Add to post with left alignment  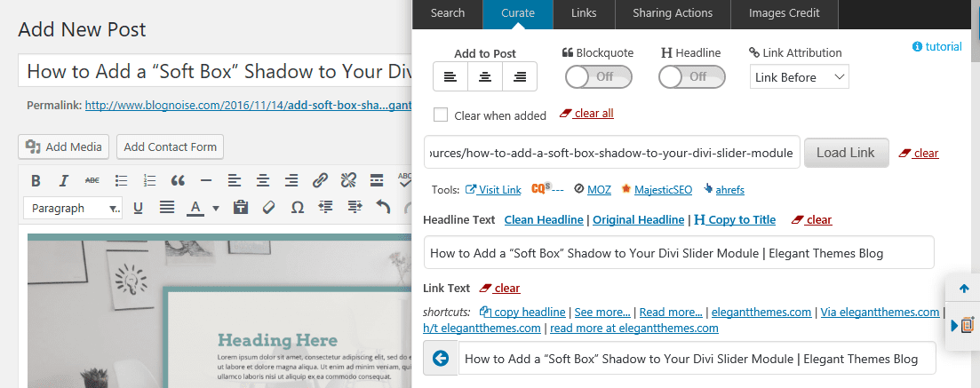pyautogui.click(x=450, y=77)
